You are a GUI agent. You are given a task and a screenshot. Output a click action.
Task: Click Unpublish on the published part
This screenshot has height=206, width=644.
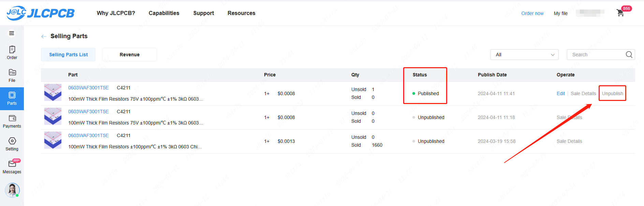point(613,93)
